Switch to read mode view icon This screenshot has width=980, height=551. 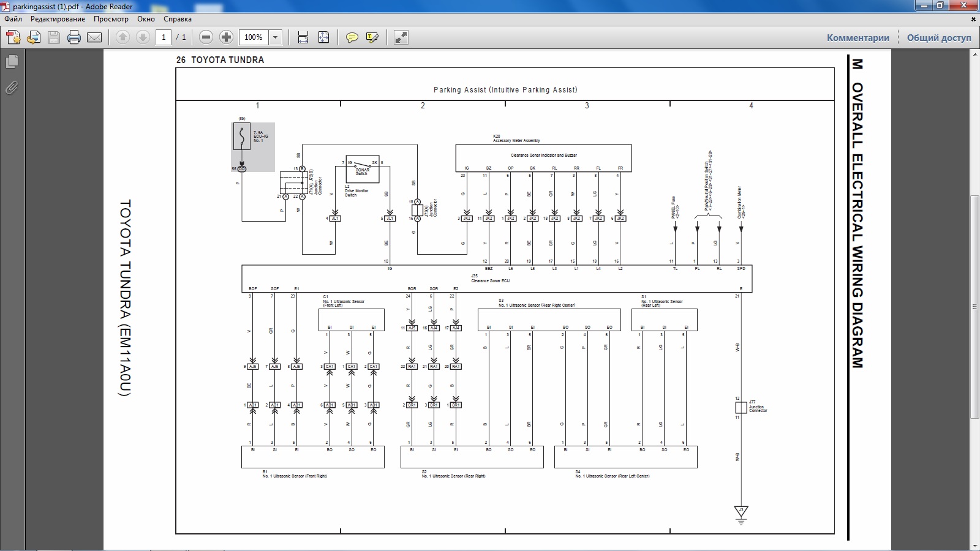(401, 37)
